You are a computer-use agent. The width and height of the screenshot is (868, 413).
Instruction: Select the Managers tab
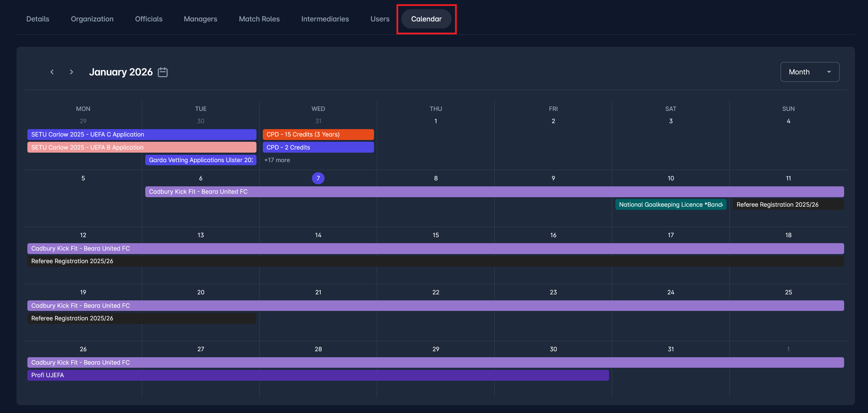tap(200, 19)
